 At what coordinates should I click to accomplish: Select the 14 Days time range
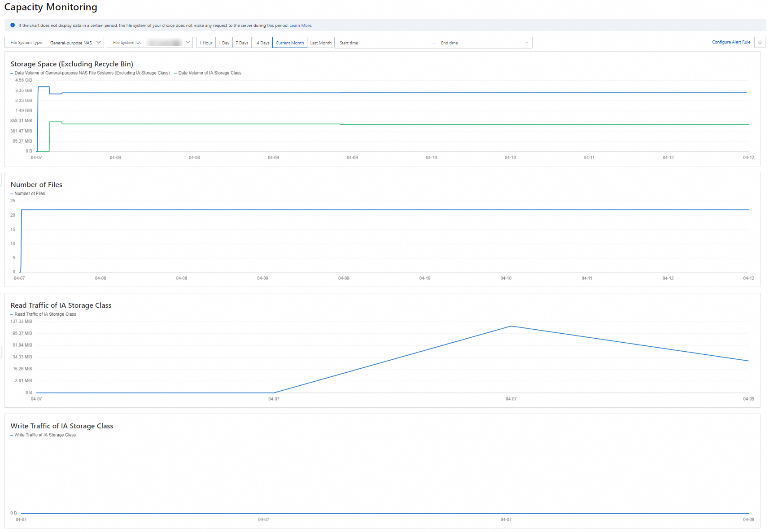click(262, 43)
